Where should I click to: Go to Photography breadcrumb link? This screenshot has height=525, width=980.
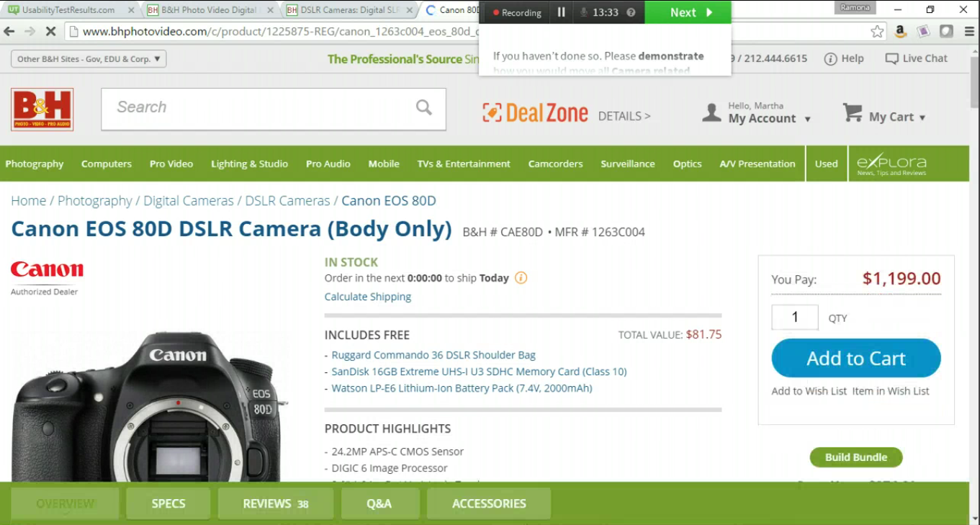(95, 201)
